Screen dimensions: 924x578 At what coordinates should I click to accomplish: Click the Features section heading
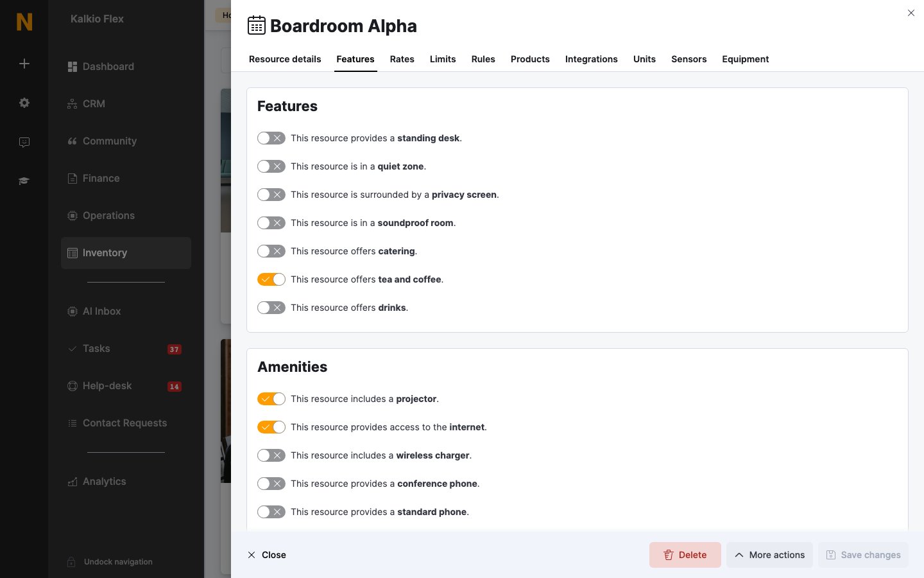(287, 106)
